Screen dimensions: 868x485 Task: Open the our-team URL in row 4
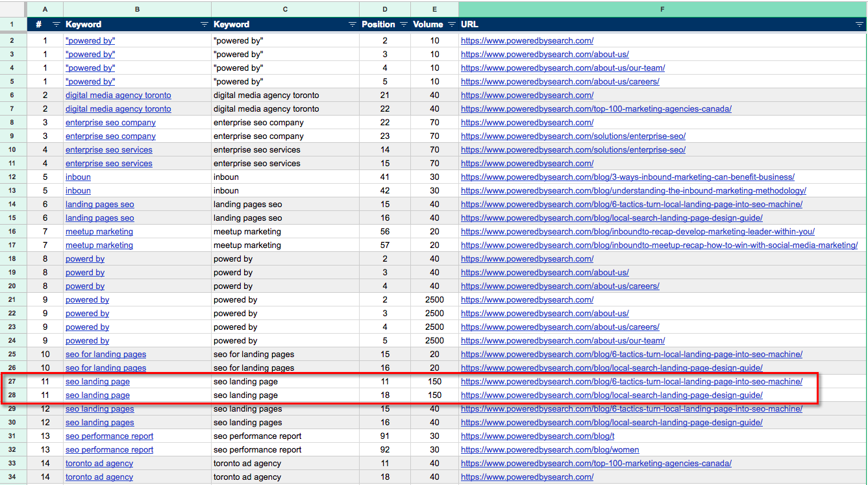pyautogui.click(x=563, y=68)
